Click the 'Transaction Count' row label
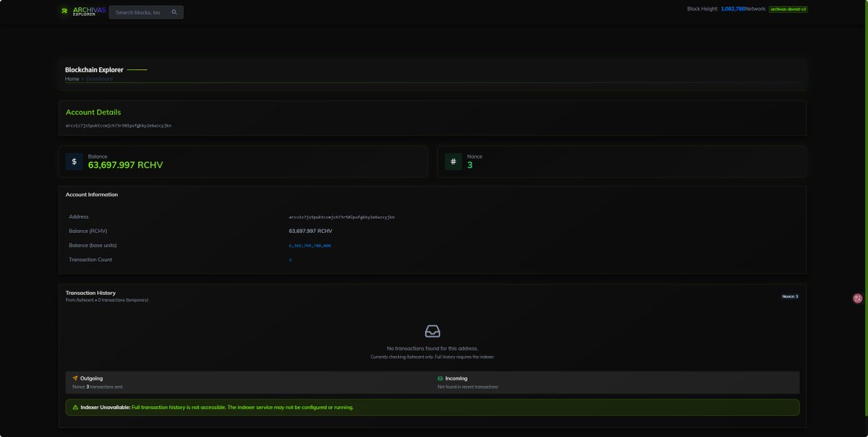 coord(90,260)
